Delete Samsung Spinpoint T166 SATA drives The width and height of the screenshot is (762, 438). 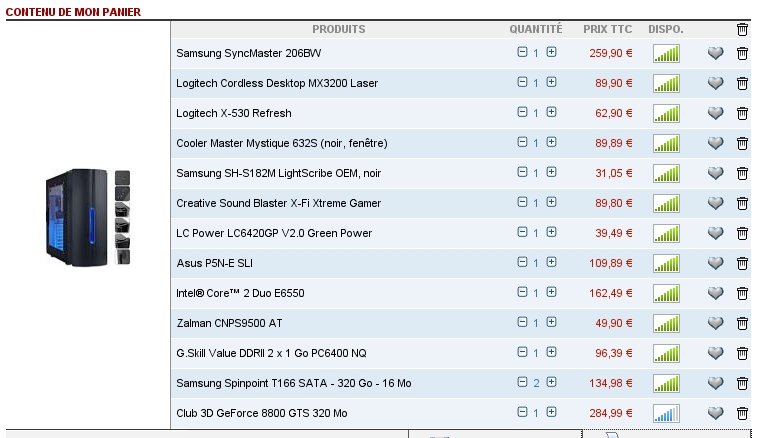(742, 384)
